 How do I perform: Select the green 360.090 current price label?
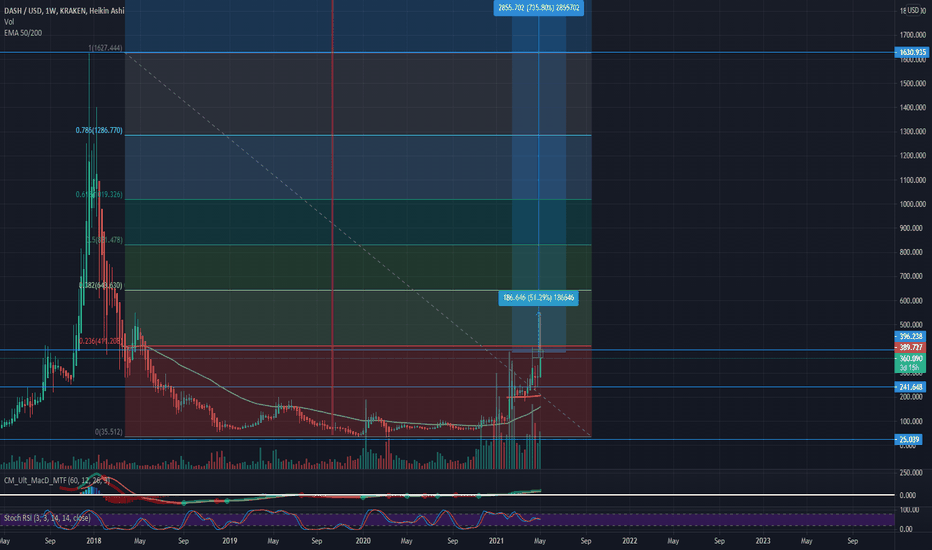point(910,359)
